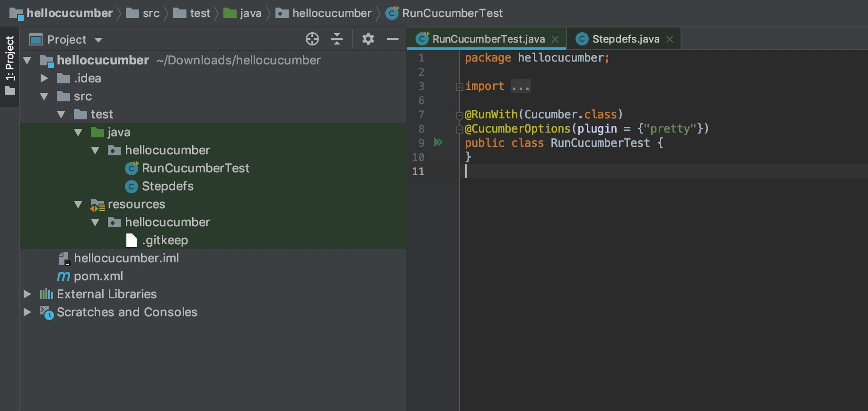Select the .gitkeep file in the tree
The height and width of the screenshot is (411, 868).
click(x=165, y=241)
